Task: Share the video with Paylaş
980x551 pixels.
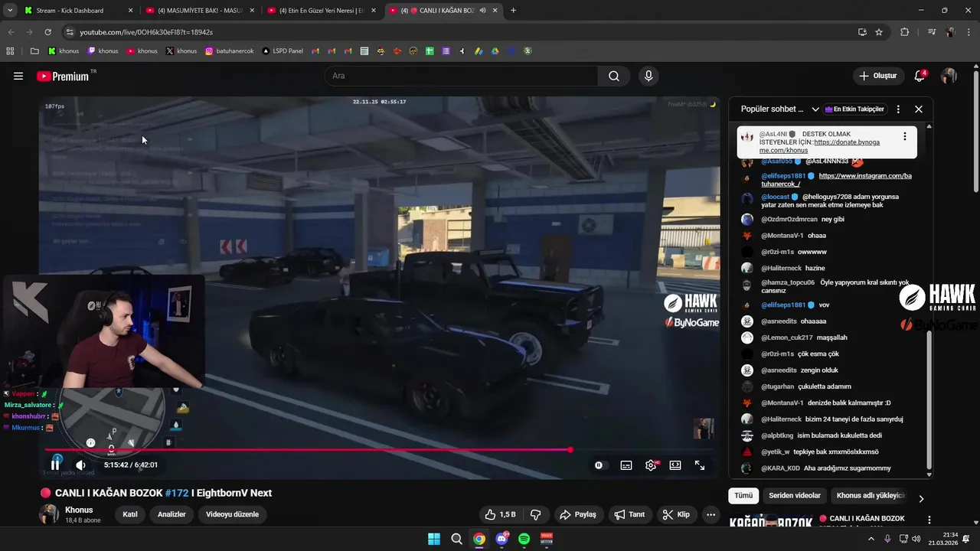Action: tap(578, 514)
